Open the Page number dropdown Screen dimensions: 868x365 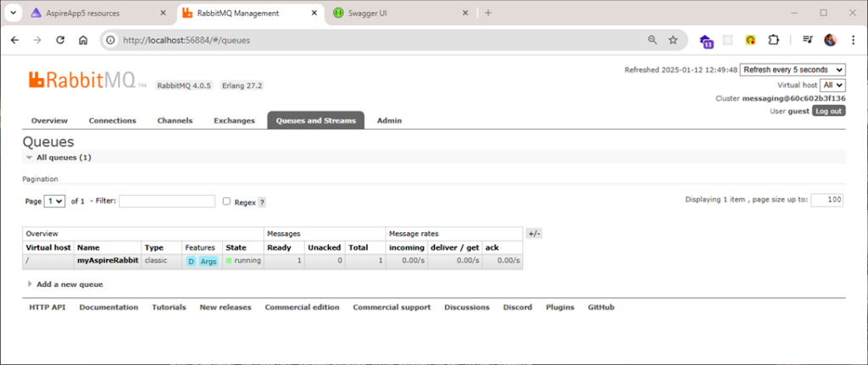(x=55, y=202)
